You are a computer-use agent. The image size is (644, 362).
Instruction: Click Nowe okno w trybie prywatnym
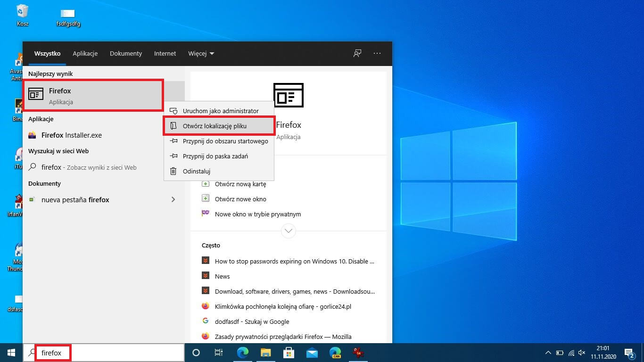[257, 214]
